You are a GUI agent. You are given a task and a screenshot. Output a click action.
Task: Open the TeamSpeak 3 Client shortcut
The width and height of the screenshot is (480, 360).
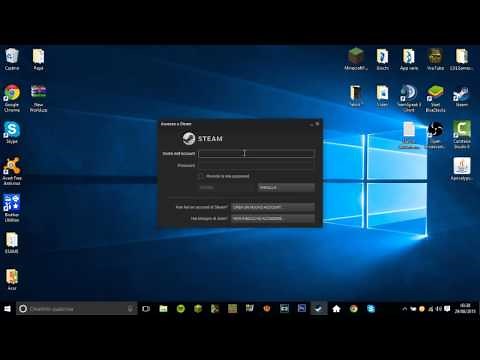pyautogui.click(x=409, y=98)
